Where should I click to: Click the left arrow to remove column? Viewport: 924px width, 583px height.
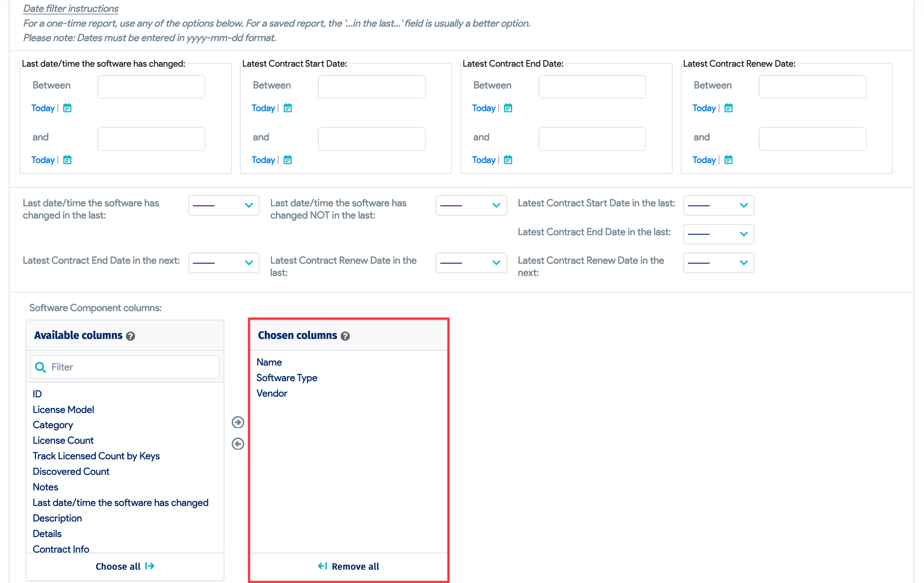tap(238, 444)
